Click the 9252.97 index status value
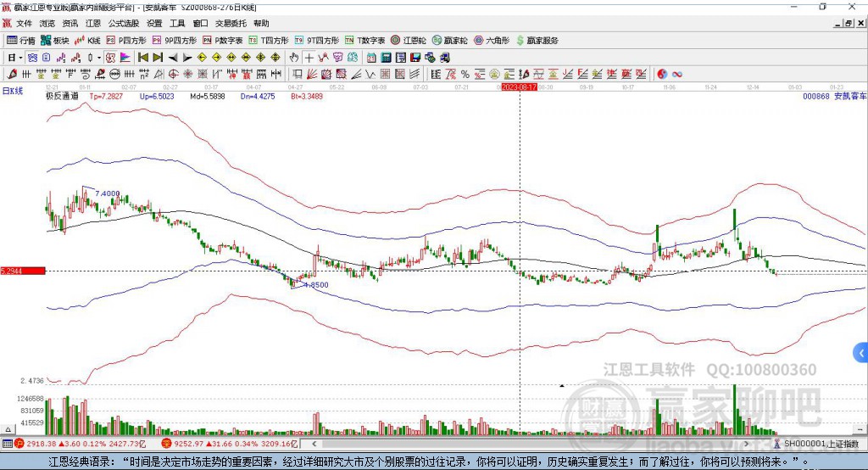The image size is (868, 470). [189, 444]
